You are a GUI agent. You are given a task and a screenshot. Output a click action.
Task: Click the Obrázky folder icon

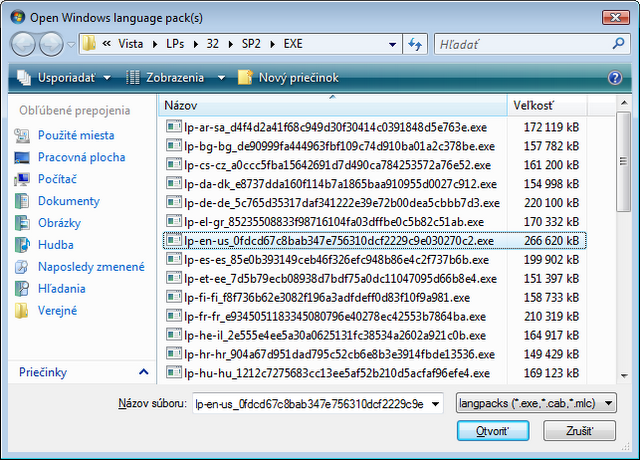tap(22, 223)
